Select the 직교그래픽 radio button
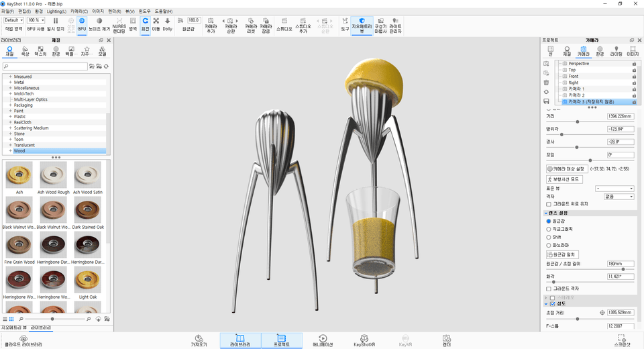644x349 pixels. (x=549, y=229)
